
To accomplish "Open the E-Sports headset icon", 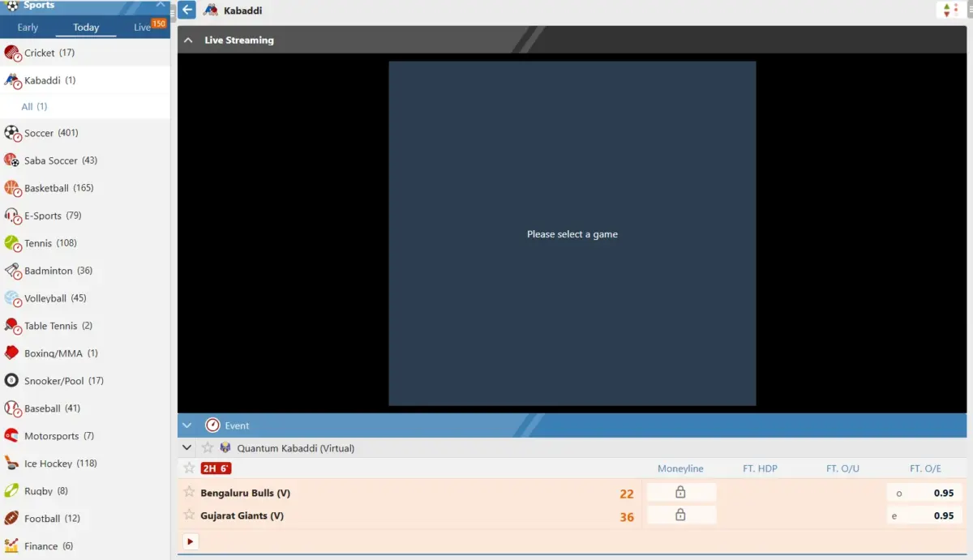I will 12,216.
